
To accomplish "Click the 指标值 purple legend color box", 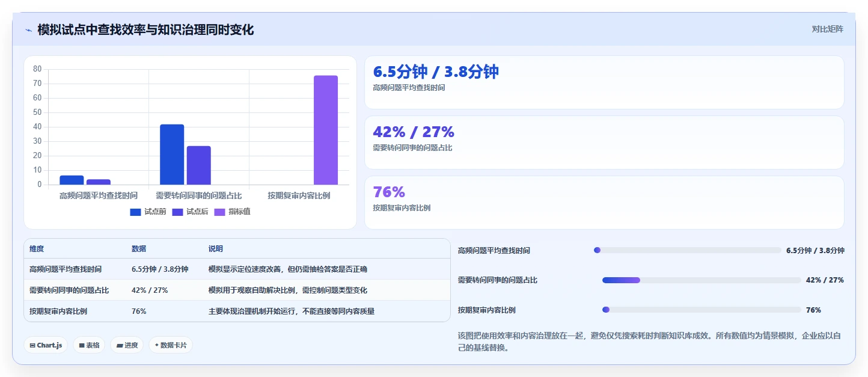I will (219, 212).
